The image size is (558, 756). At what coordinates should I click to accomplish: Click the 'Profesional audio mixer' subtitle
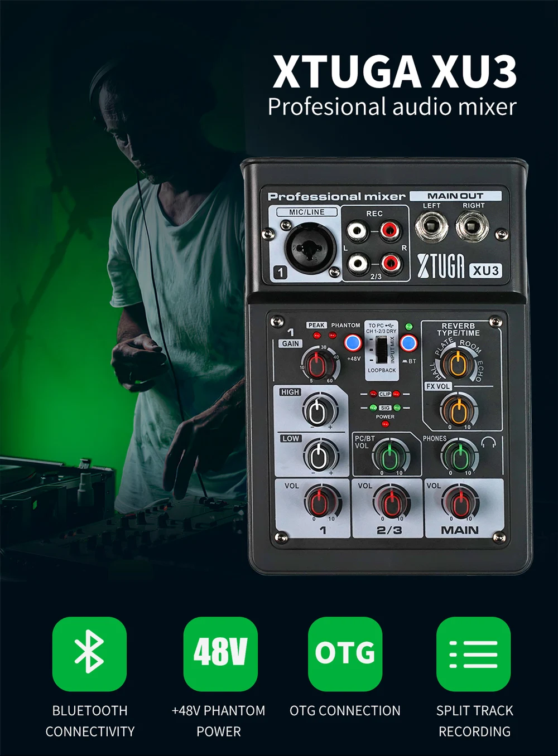[392, 107]
